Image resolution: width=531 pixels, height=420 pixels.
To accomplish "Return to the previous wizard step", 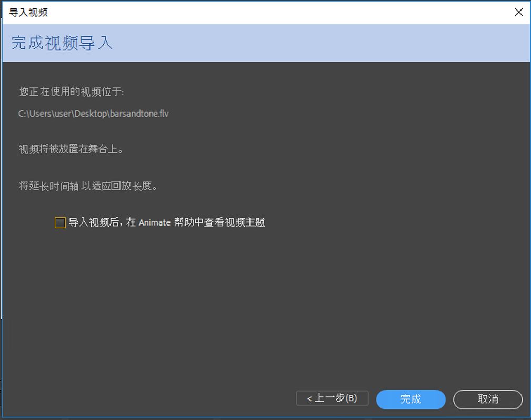I will pyautogui.click(x=332, y=398).
